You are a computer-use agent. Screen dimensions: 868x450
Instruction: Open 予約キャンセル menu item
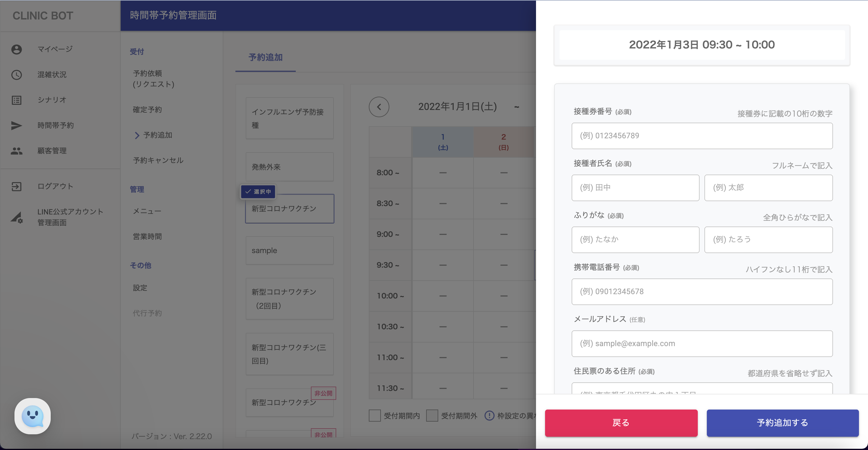point(158,160)
